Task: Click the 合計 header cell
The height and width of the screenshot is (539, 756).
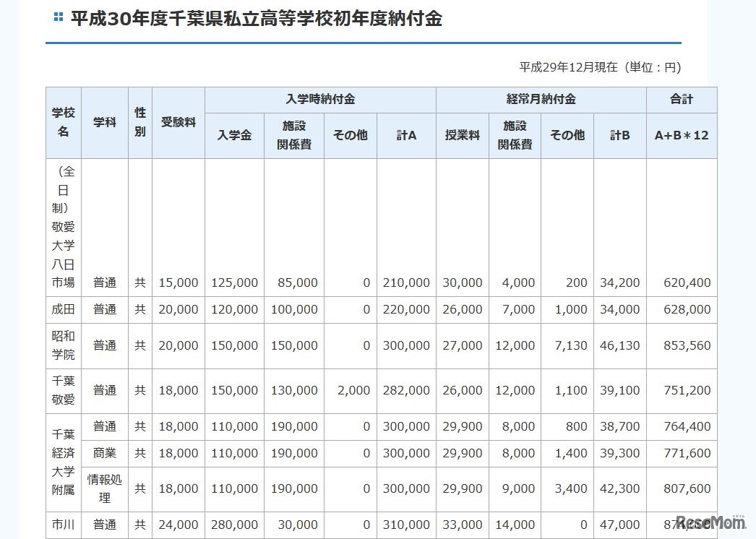Action: click(682, 99)
